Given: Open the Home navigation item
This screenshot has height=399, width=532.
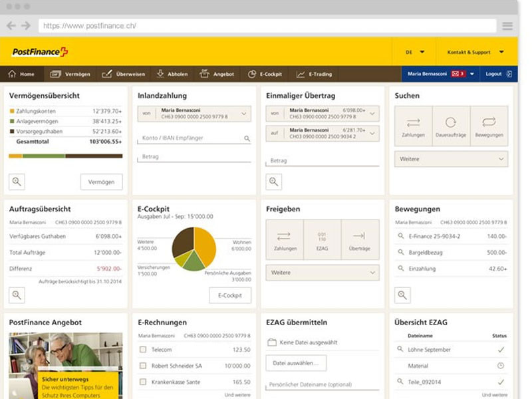Looking at the screenshot, I should tap(21, 74).
